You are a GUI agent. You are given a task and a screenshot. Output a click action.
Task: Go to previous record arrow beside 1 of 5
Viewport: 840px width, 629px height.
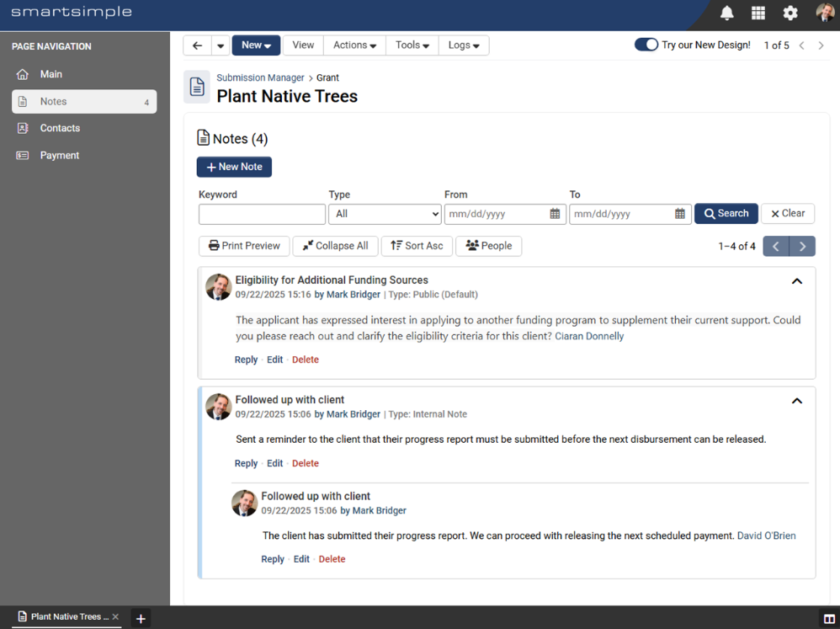click(x=802, y=45)
